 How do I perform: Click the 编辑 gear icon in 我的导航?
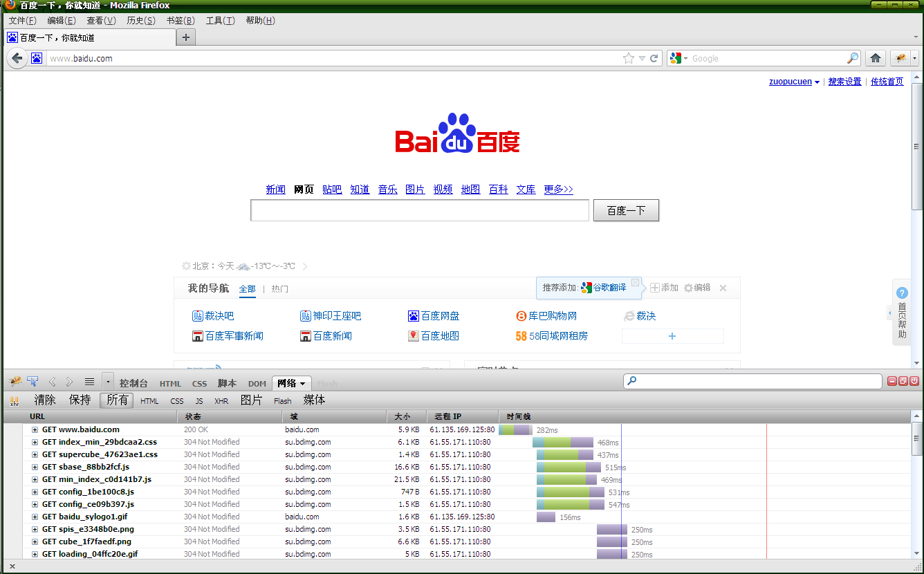point(688,288)
